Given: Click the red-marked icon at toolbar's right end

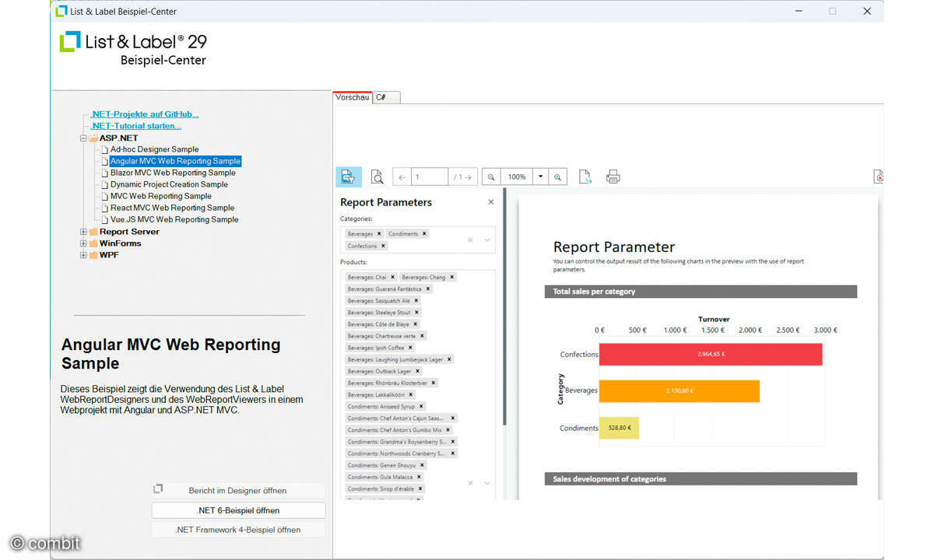Looking at the screenshot, I should tap(878, 177).
